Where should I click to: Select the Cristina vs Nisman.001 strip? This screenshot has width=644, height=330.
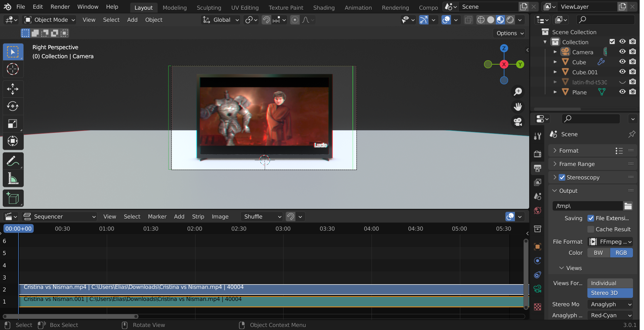[x=268, y=302]
